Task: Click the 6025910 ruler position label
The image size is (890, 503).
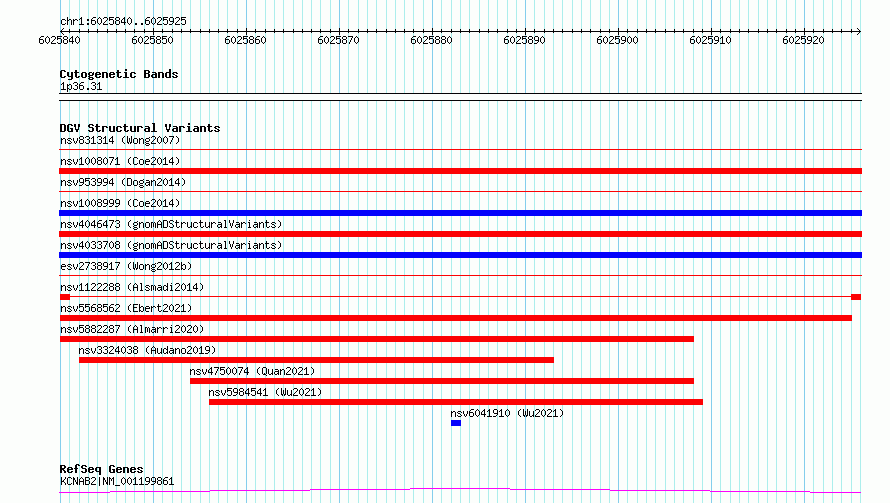Action: [x=710, y=40]
